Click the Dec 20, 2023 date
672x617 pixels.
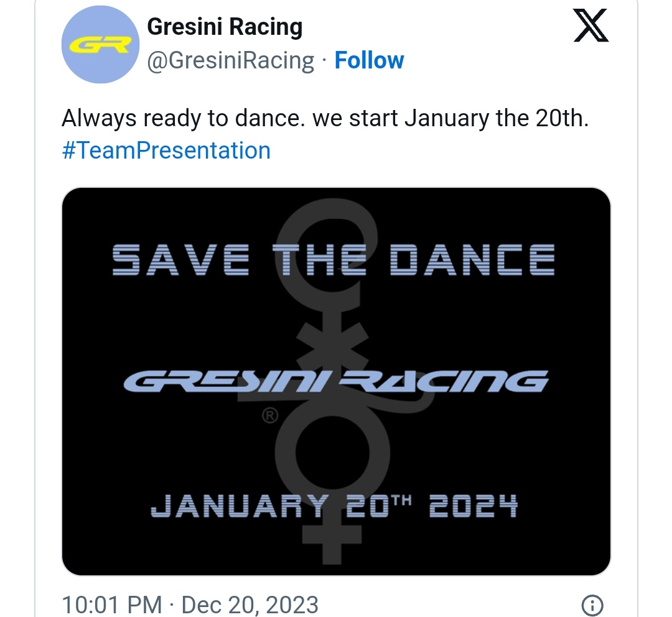coord(250,605)
